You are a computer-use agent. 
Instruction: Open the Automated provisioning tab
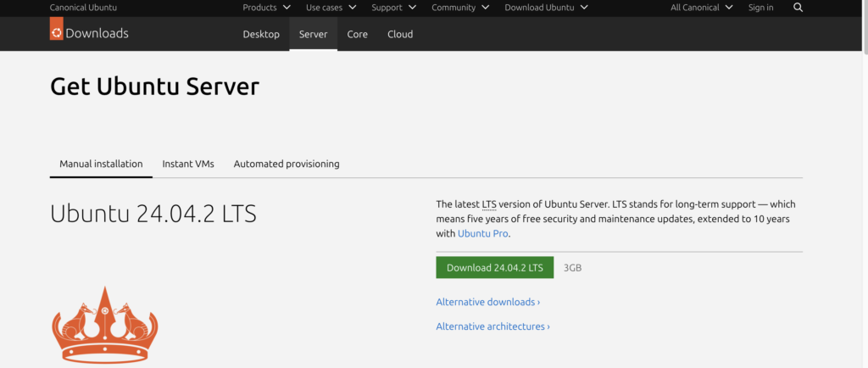click(x=287, y=164)
